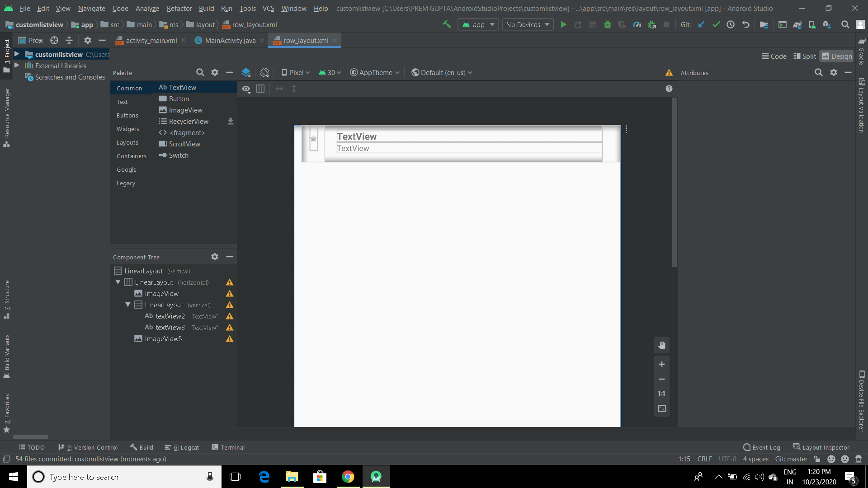
Task: Launch the AVD Manager device icon
Action: coord(812,24)
